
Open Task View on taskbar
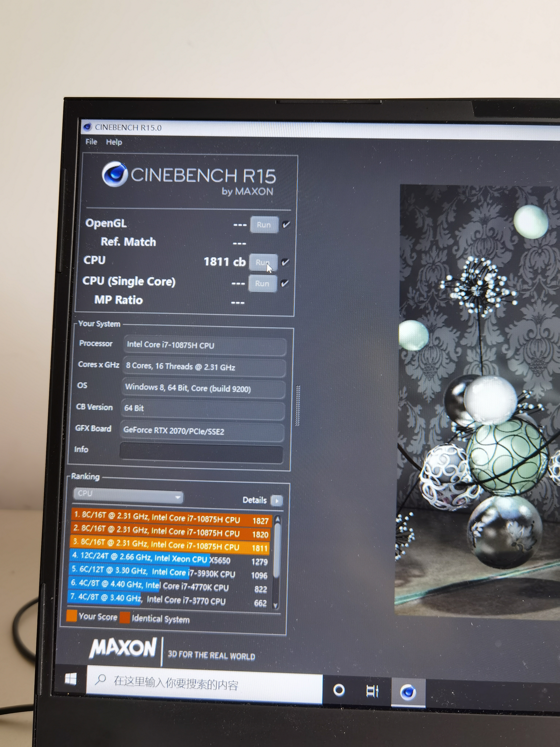(x=372, y=691)
